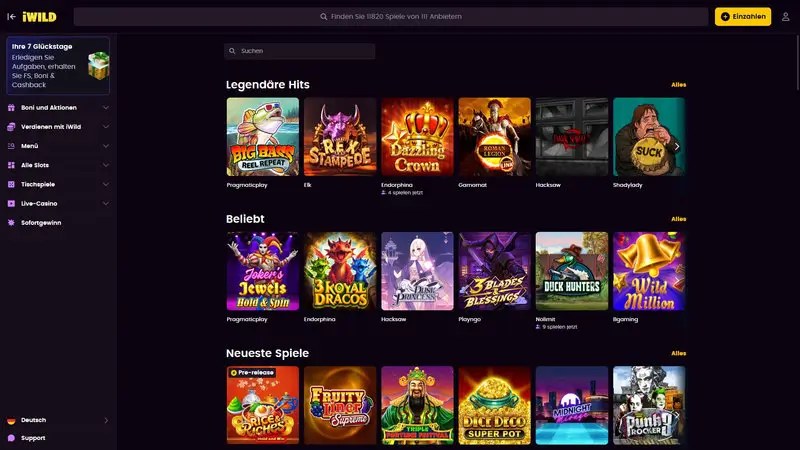
Task: Open Fruity Liner Supreme game
Action: (340, 405)
